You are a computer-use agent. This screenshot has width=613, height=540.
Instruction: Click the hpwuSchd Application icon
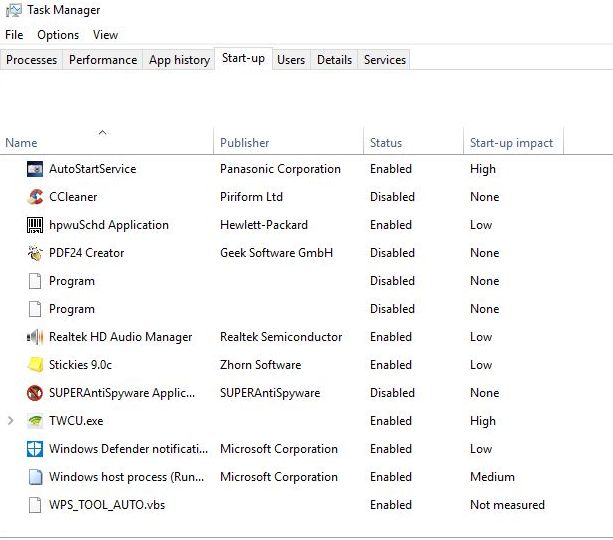click(x=35, y=225)
